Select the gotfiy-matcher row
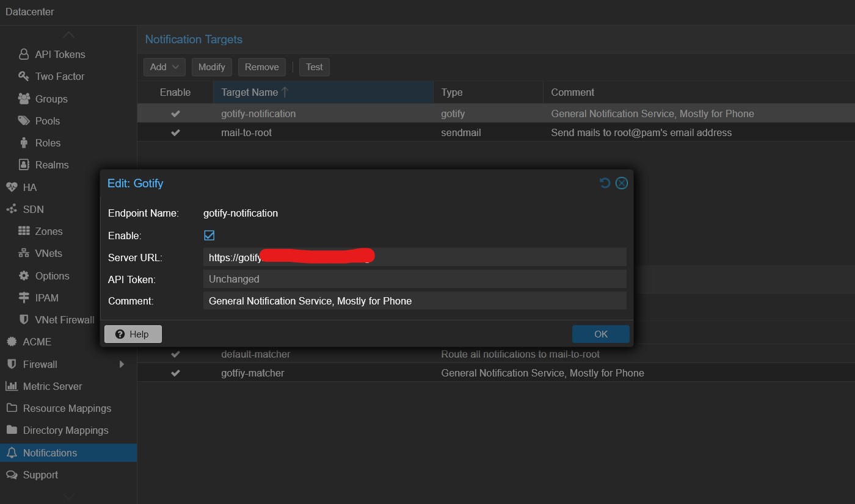The width and height of the screenshot is (855, 504). pos(496,373)
